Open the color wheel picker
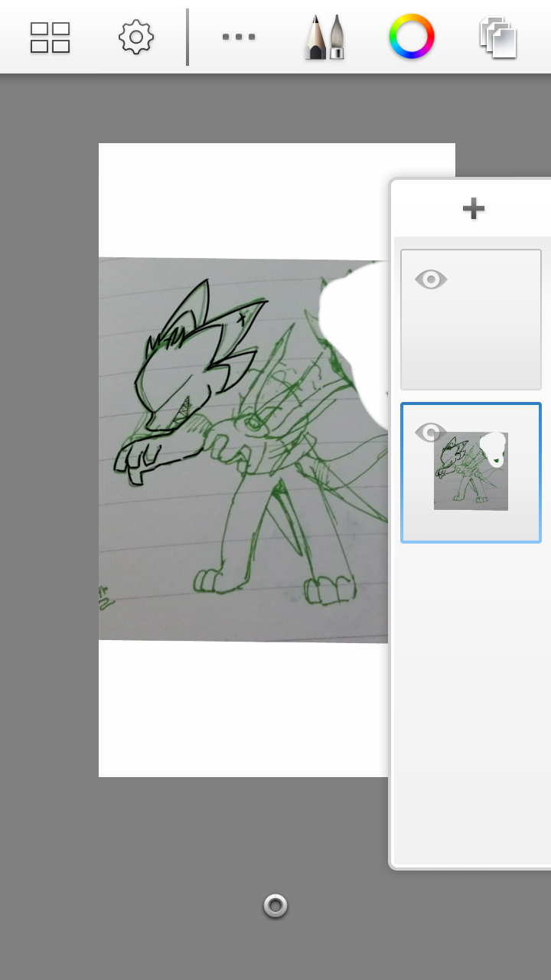551x980 pixels. [412, 37]
